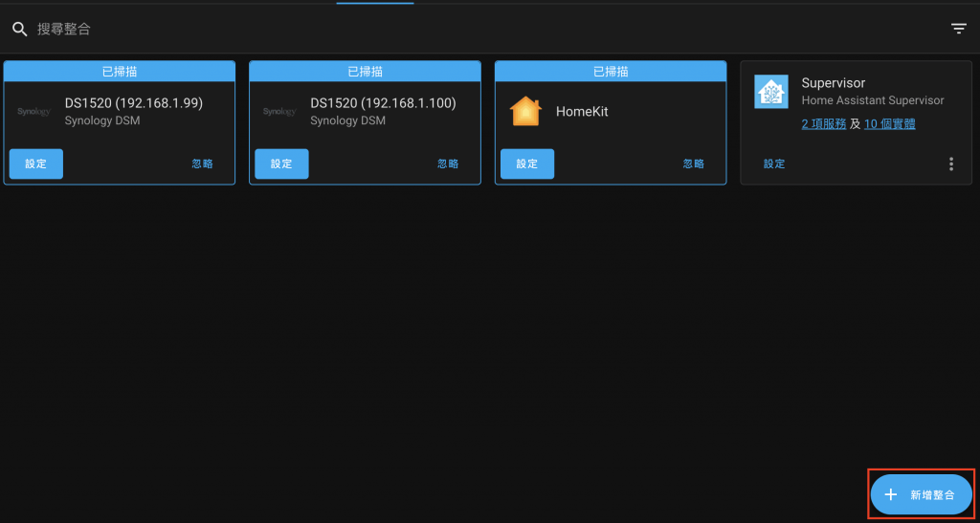
Task: Open the 10 個實體 link
Action: coord(890,124)
